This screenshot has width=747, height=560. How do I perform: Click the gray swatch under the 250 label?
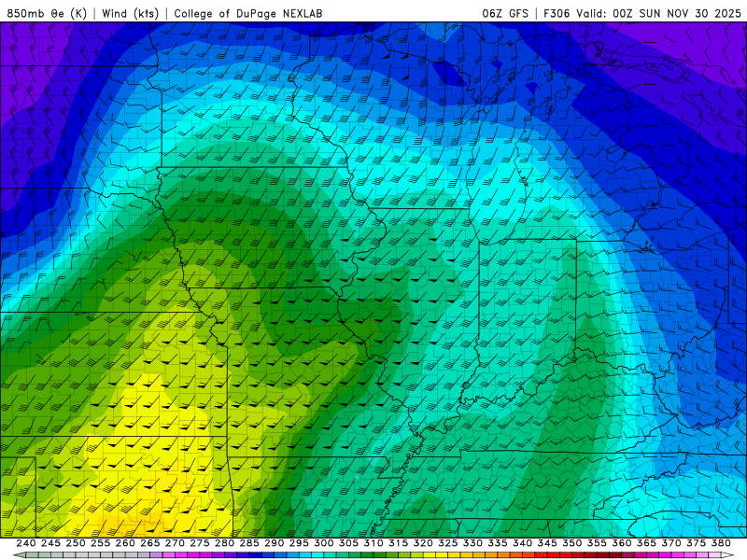tap(69, 555)
